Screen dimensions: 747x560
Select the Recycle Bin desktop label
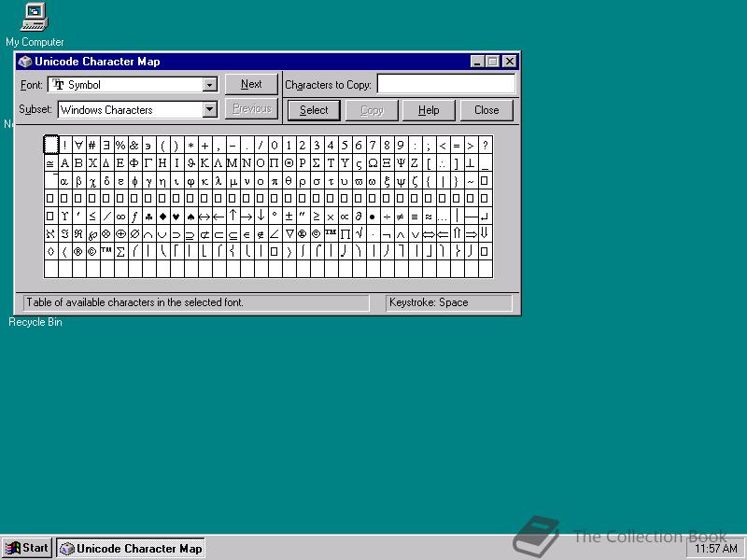point(35,322)
